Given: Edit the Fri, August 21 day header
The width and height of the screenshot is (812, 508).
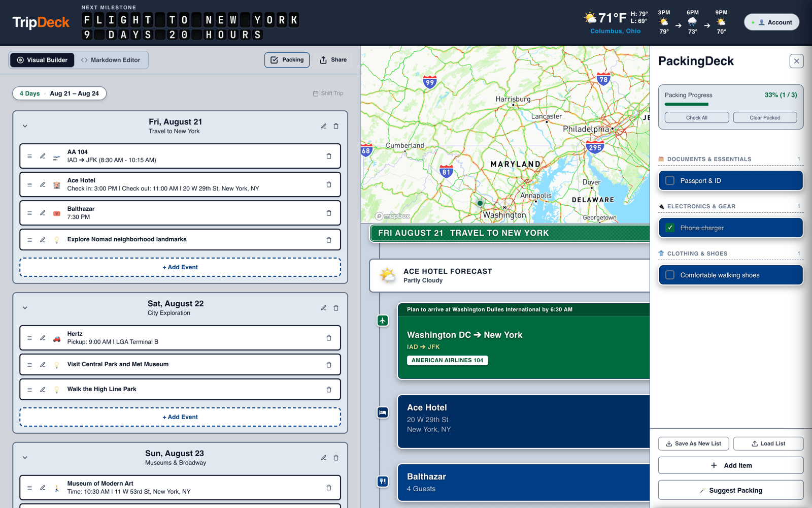Looking at the screenshot, I should 324,126.
